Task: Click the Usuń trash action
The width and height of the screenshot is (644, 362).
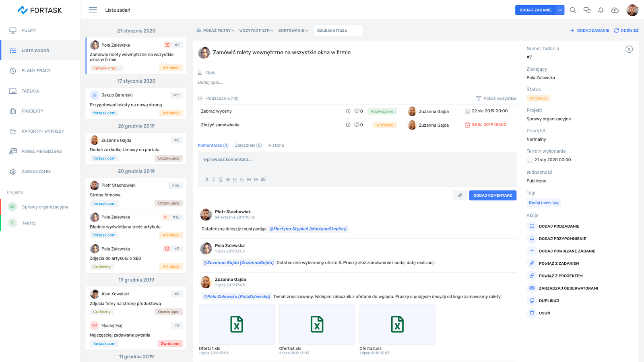Action: click(544, 313)
